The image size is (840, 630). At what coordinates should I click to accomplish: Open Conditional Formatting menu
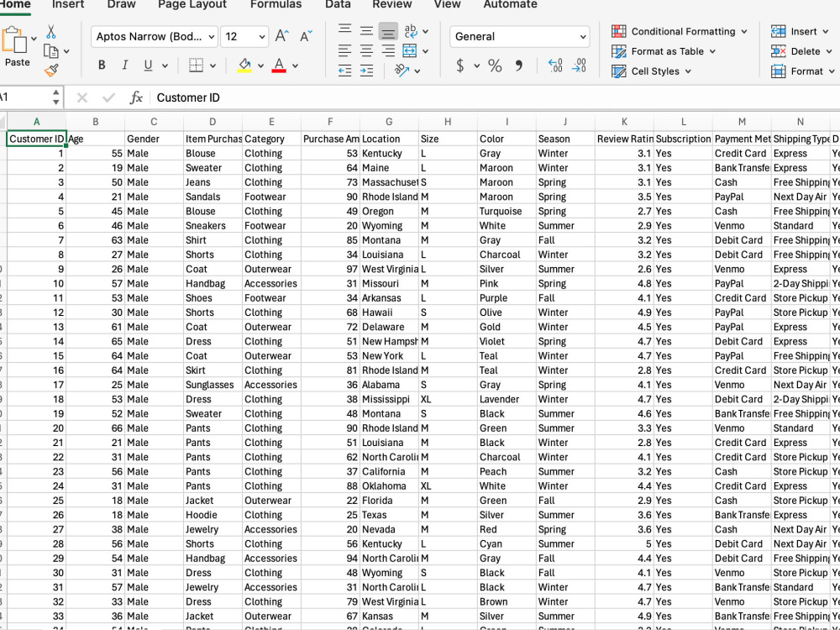pos(680,32)
